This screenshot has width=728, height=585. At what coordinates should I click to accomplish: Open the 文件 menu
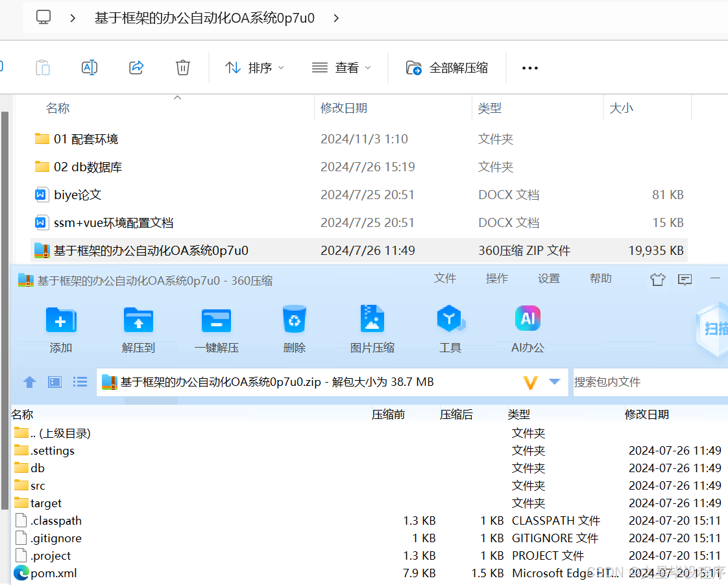[445, 278]
